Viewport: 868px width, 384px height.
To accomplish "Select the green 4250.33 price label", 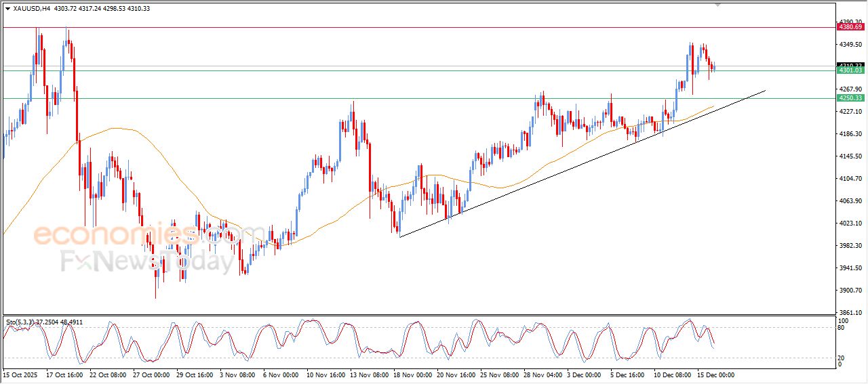I will (850, 98).
